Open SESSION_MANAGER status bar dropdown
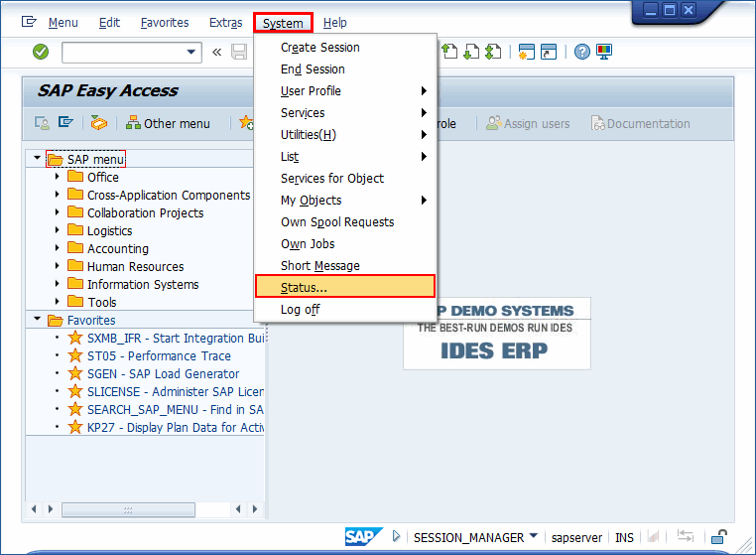This screenshot has height=555, width=756. tap(534, 536)
